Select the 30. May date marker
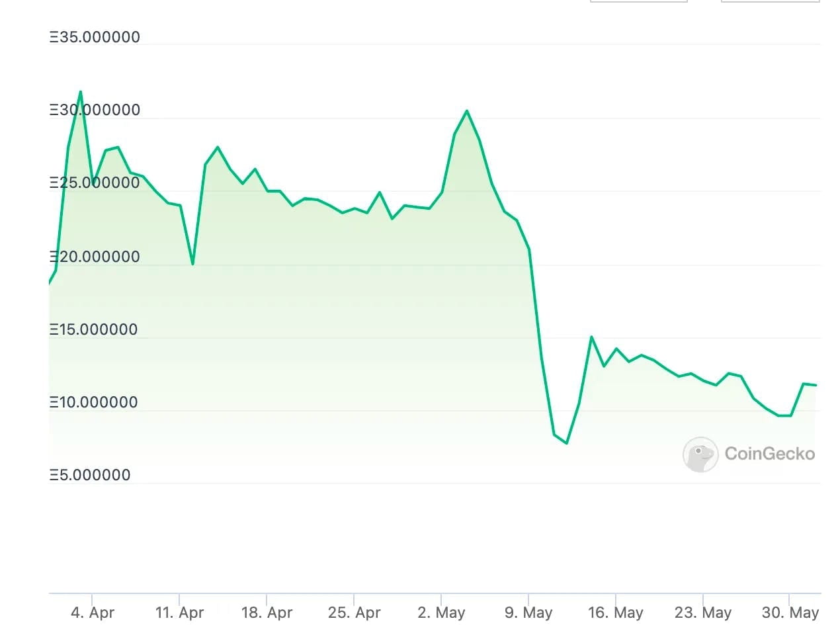Viewport: 840px width, 639px height. pos(790,613)
